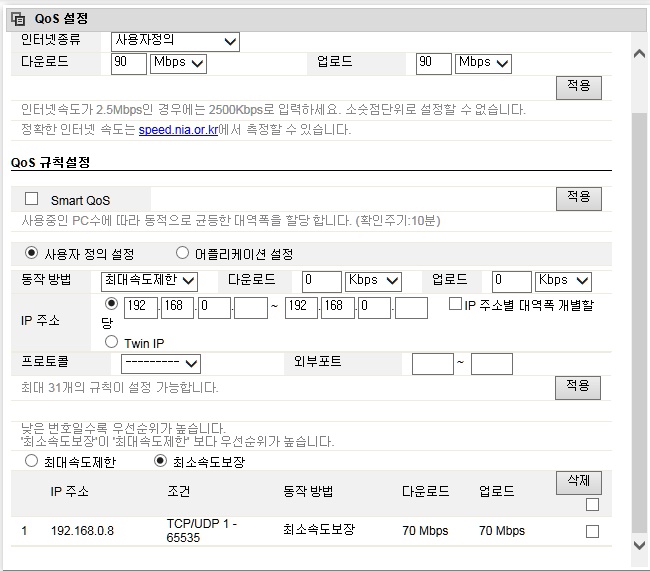Click the rule 업로드 value field showing 0
Viewport: 650px width, 571px height.
point(512,282)
